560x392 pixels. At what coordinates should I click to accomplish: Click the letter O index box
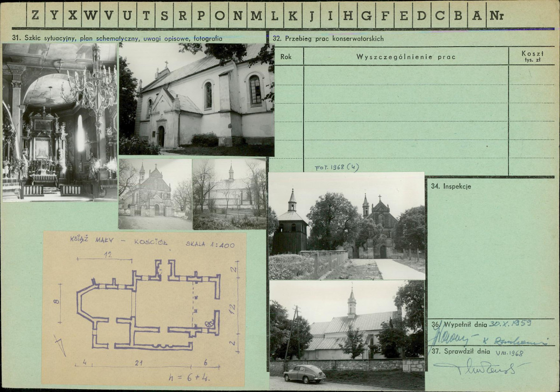point(220,15)
